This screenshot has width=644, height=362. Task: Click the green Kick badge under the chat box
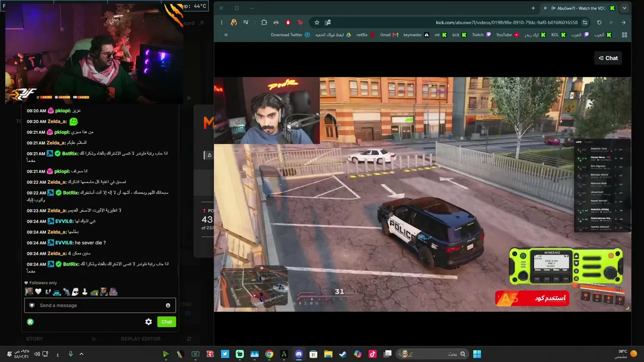[x=30, y=322]
